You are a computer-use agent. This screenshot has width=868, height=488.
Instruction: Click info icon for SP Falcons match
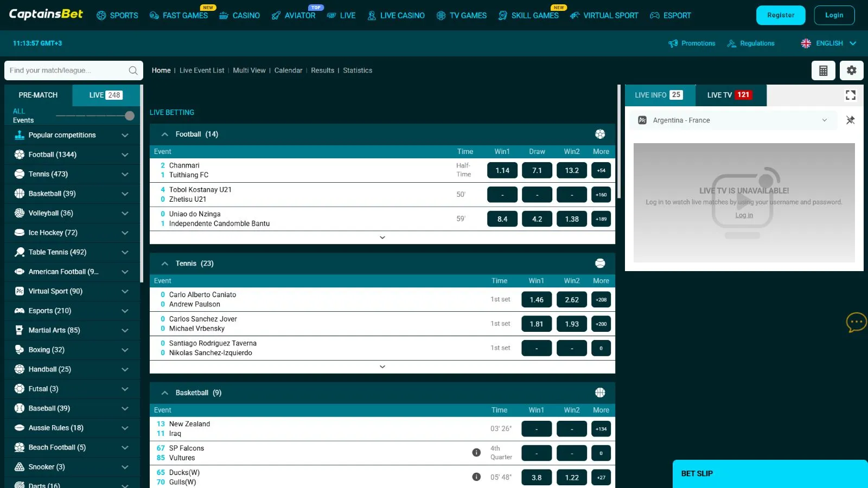tap(476, 453)
